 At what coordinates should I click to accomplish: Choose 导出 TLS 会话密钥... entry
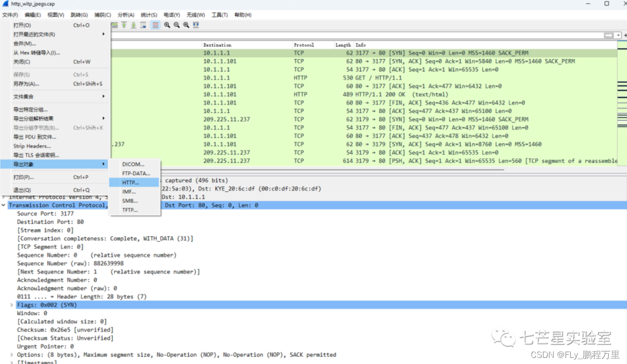pyautogui.click(x=54, y=155)
